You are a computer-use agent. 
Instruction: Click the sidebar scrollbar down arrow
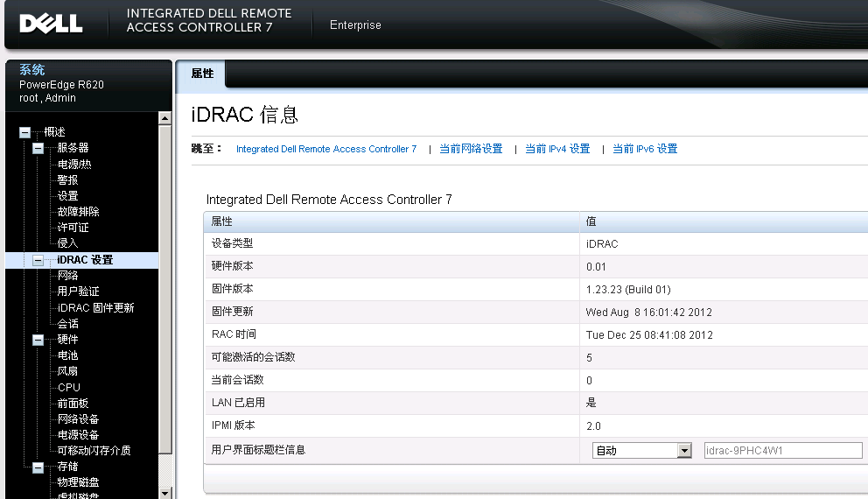[165, 493]
